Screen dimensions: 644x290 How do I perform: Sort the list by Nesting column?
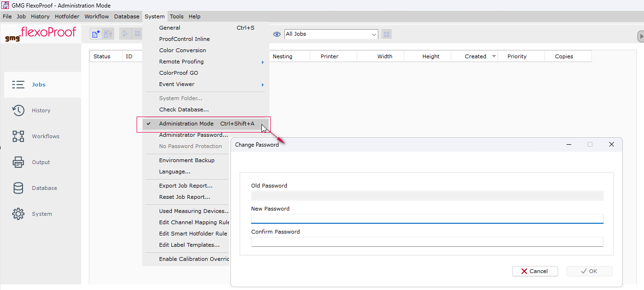point(290,56)
